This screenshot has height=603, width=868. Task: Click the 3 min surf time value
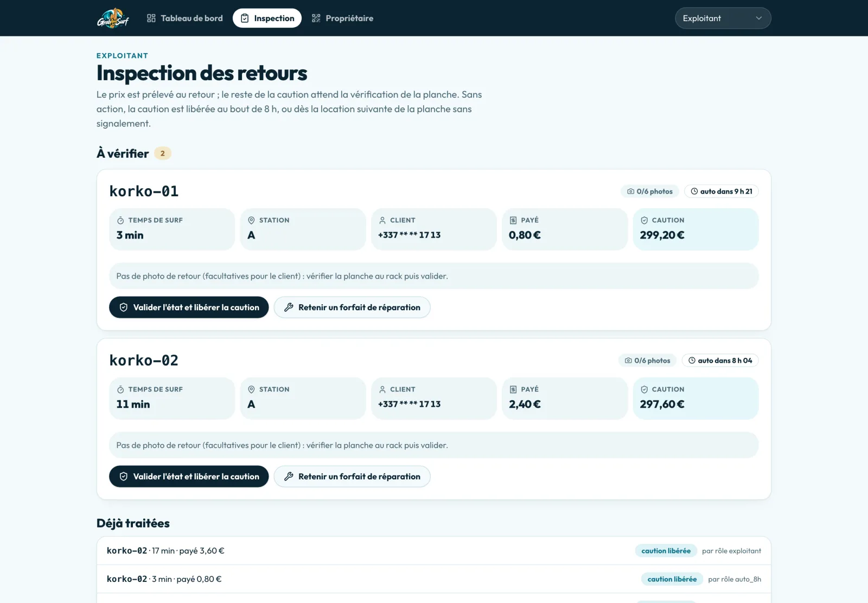coord(130,235)
